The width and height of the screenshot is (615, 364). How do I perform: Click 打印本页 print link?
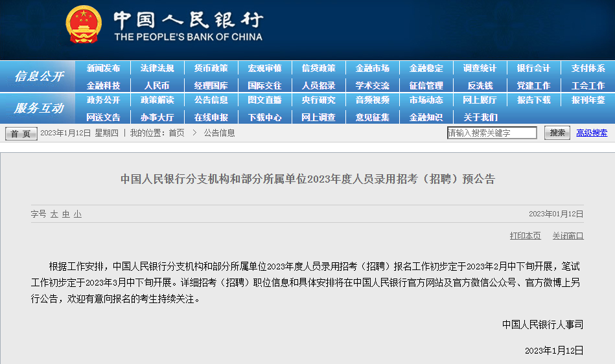point(525,236)
